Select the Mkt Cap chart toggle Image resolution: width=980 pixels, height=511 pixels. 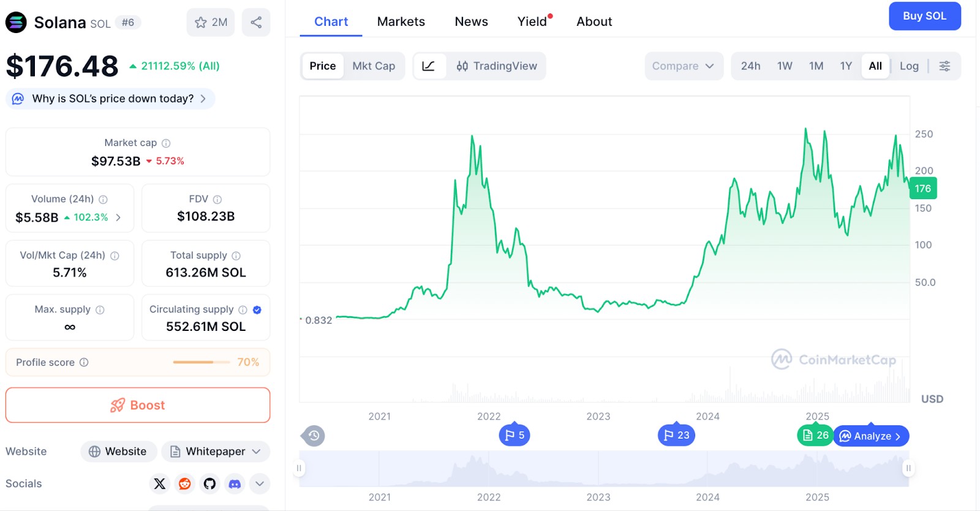pos(374,66)
